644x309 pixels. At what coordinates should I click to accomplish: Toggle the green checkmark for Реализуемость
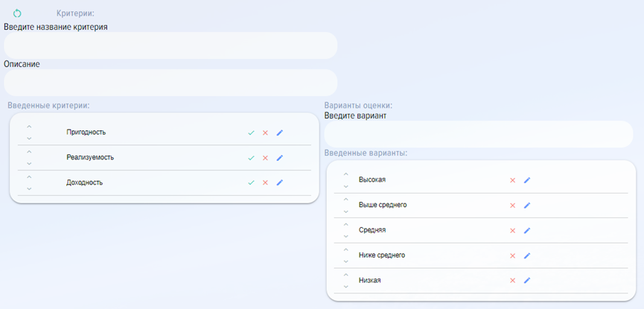click(x=252, y=158)
